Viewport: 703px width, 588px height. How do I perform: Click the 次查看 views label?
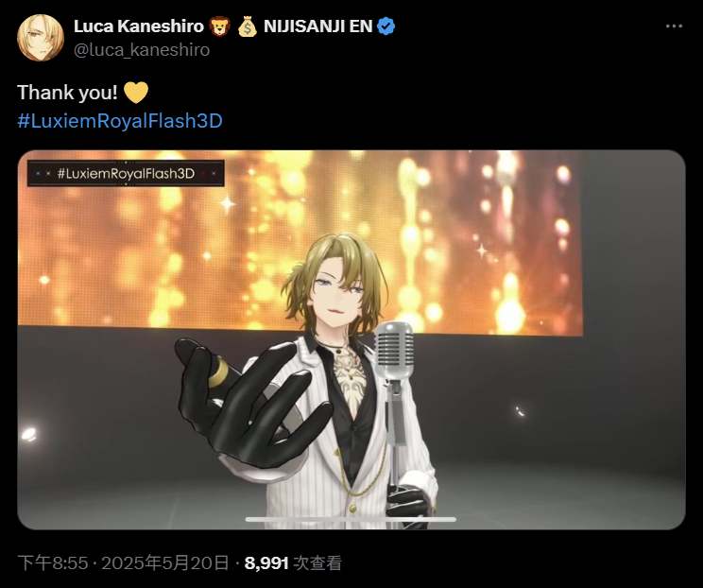pos(317,562)
